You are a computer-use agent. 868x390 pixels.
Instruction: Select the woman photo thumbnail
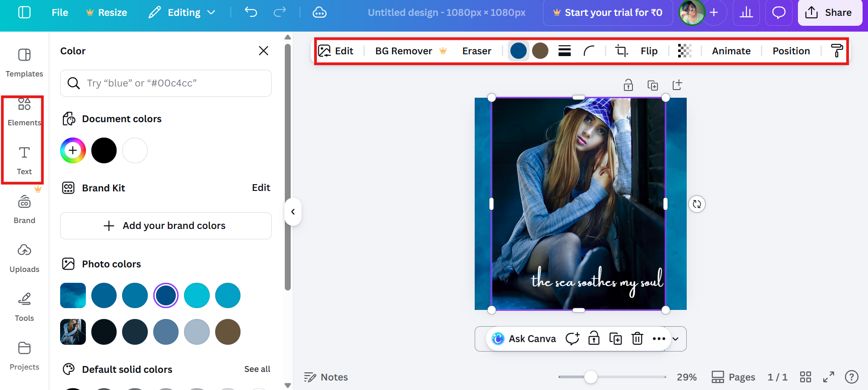click(x=73, y=332)
